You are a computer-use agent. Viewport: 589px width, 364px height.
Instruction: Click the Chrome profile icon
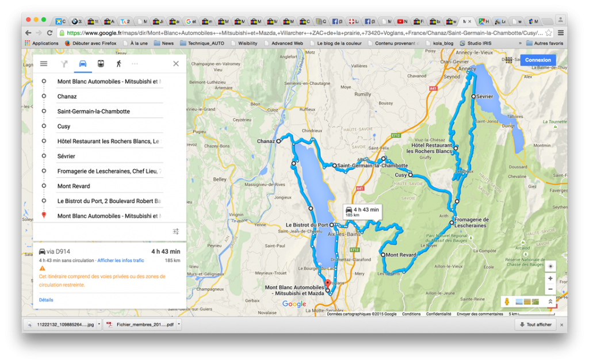[560, 20]
